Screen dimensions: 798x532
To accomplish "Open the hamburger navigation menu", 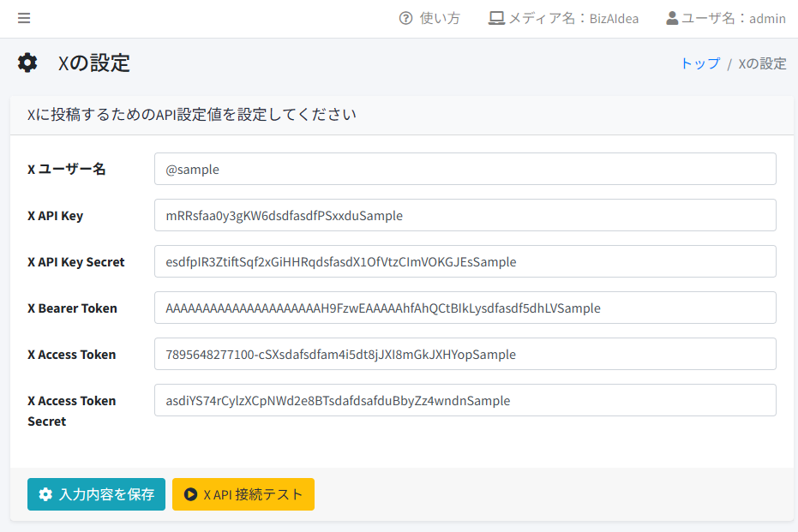I will (x=23, y=18).
